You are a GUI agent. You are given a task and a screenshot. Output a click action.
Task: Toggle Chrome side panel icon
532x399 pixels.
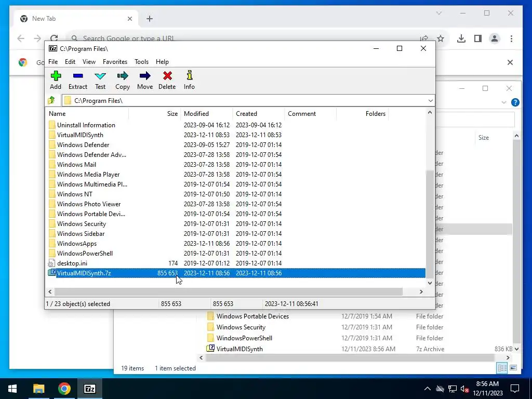(478, 38)
